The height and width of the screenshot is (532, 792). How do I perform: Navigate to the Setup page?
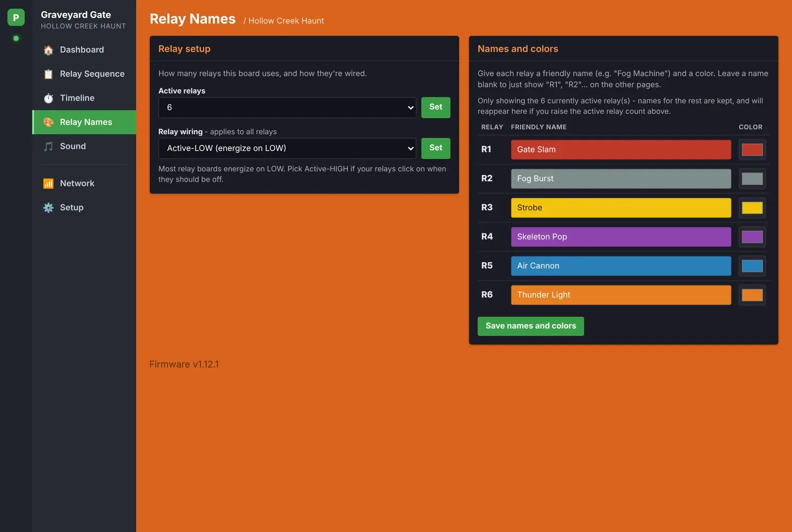pos(84,208)
